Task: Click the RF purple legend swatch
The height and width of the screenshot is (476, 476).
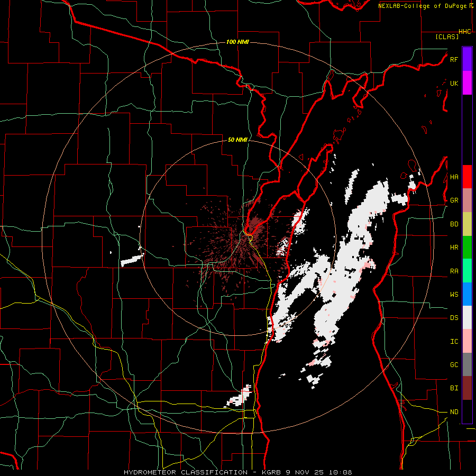Action: click(467, 59)
